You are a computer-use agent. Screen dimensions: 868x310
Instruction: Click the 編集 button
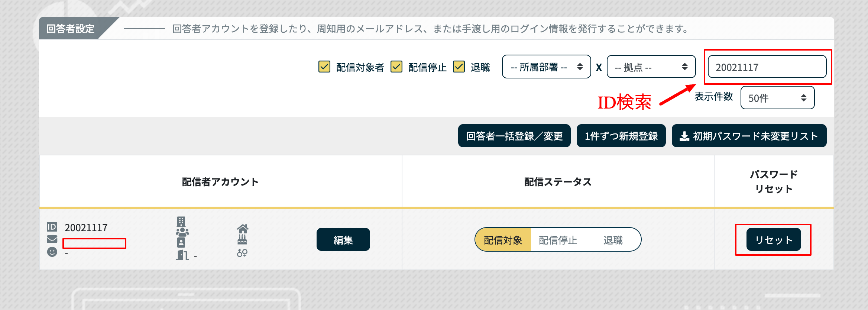point(343,240)
